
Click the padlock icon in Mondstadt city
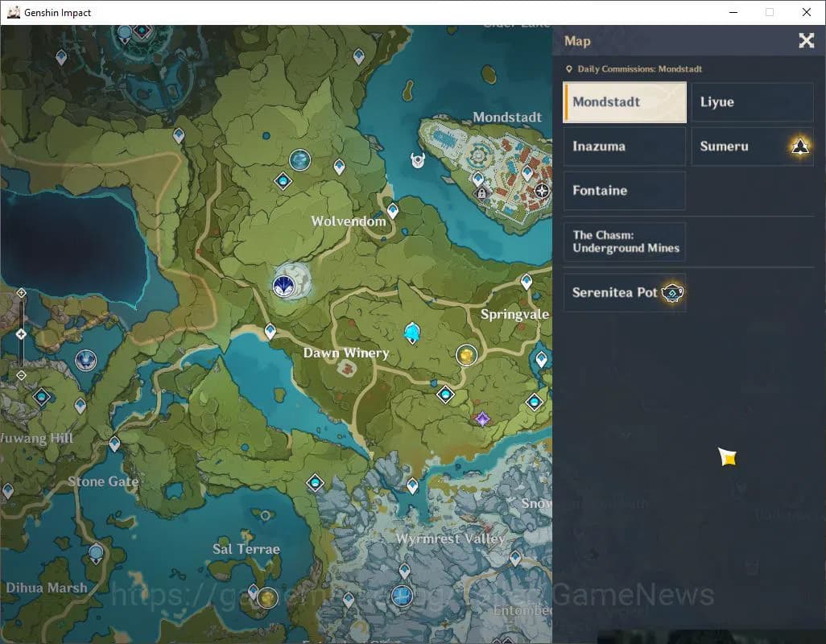[x=481, y=193]
